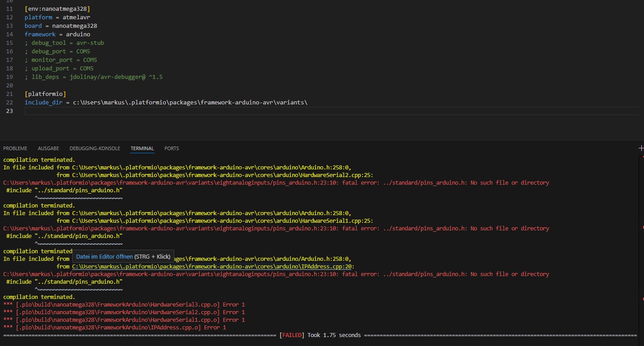Screen dimensions: 644x346
Task: Click the HardwareSerial1.cpp:25 file path
Action: pos(222,221)
